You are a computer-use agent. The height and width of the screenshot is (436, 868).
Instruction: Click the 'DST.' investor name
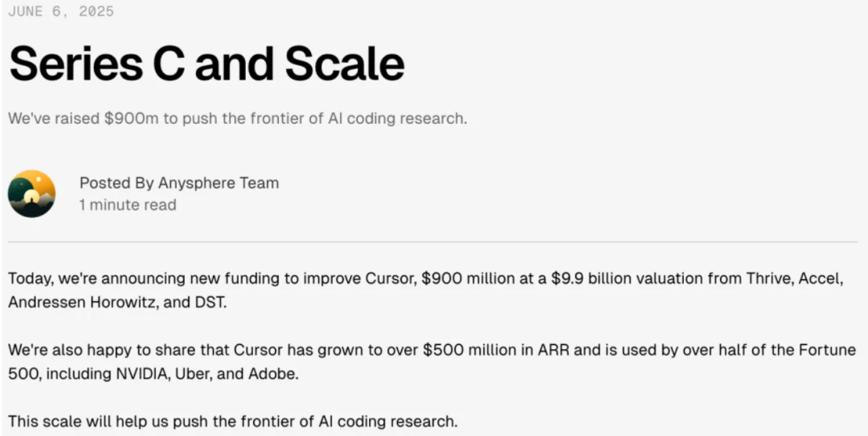210,302
